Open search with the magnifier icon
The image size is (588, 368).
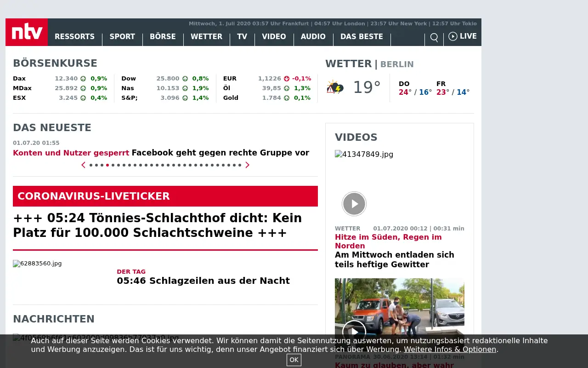(434, 37)
